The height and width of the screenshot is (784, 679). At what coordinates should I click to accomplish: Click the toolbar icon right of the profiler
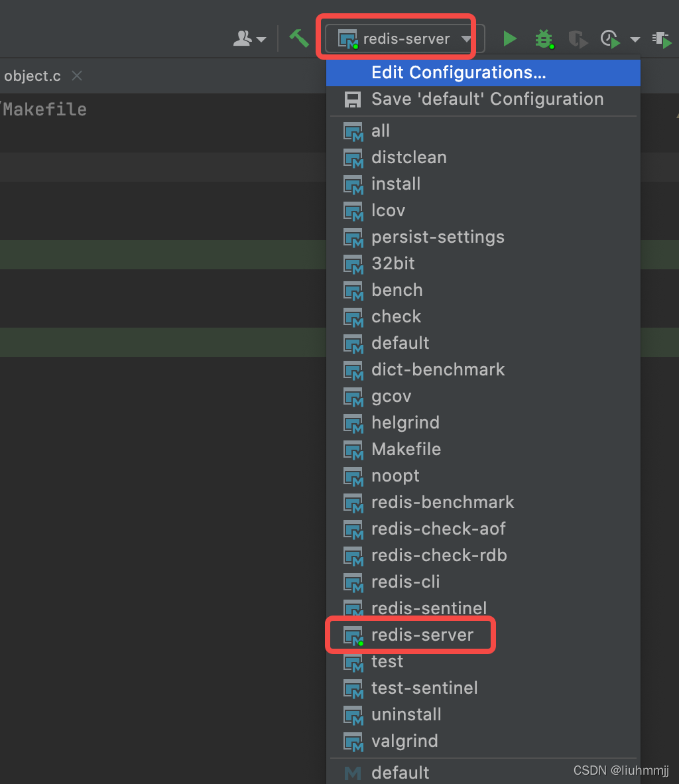pos(662,40)
